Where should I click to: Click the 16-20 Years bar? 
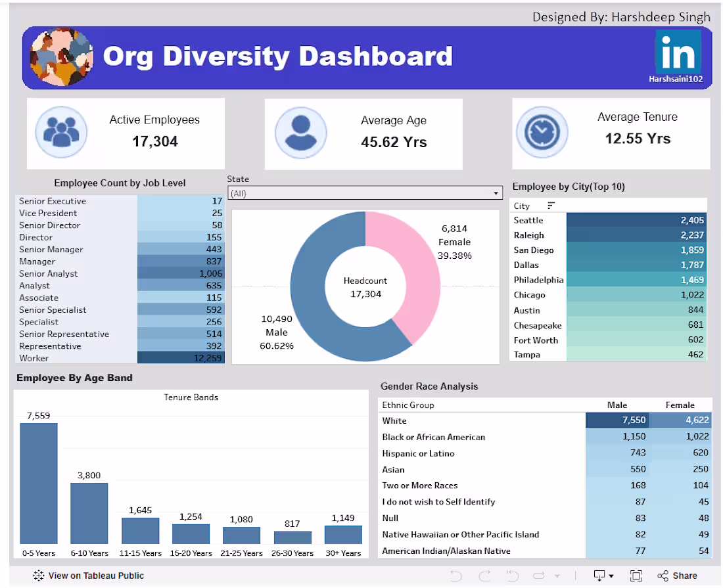tap(191, 534)
